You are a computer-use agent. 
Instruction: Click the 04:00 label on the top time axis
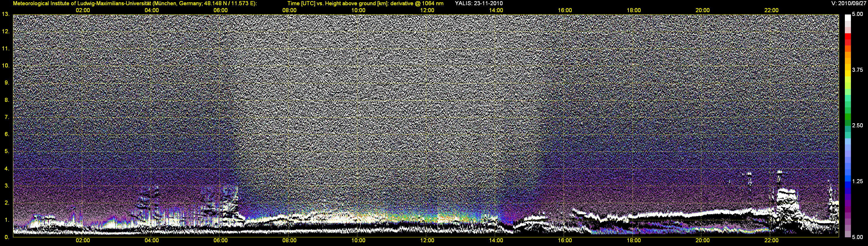pos(152,10)
